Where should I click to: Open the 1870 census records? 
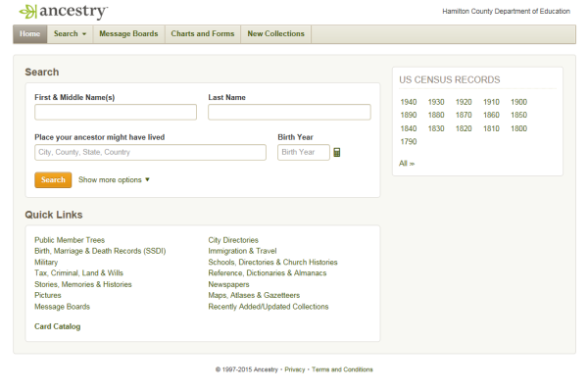(x=464, y=115)
